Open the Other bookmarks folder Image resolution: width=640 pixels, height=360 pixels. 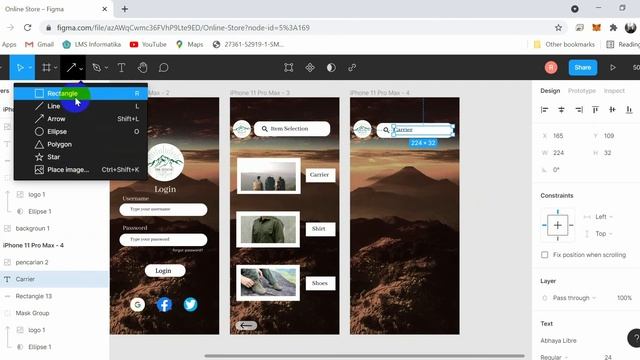[x=564, y=44]
